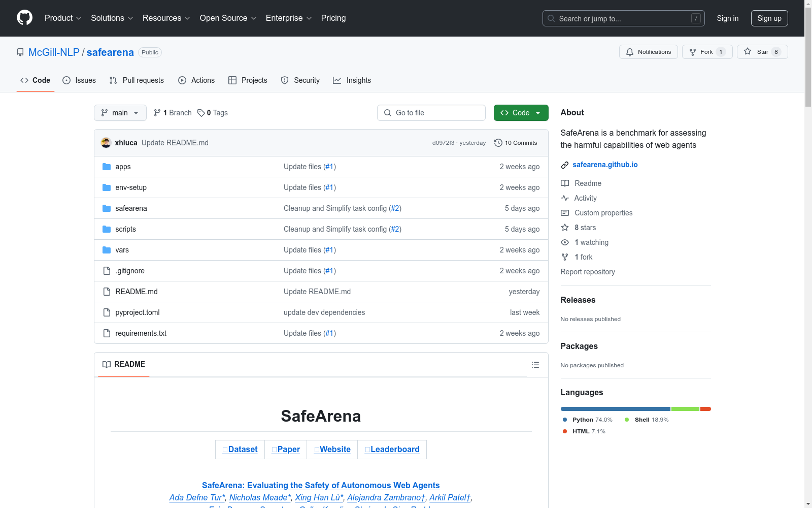Click the pulse icon next to Activity
This screenshot has width=812, height=508.
click(565, 198)
